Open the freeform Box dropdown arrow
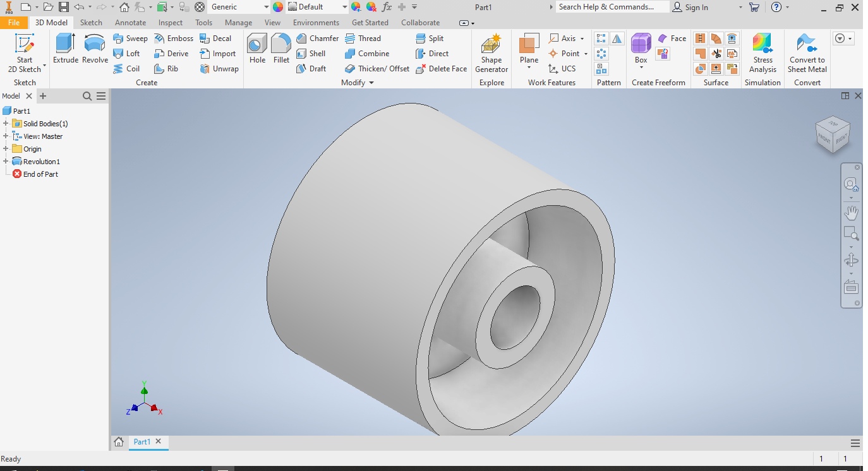This screenshot has height=471, width=868. tap(641, 68)
